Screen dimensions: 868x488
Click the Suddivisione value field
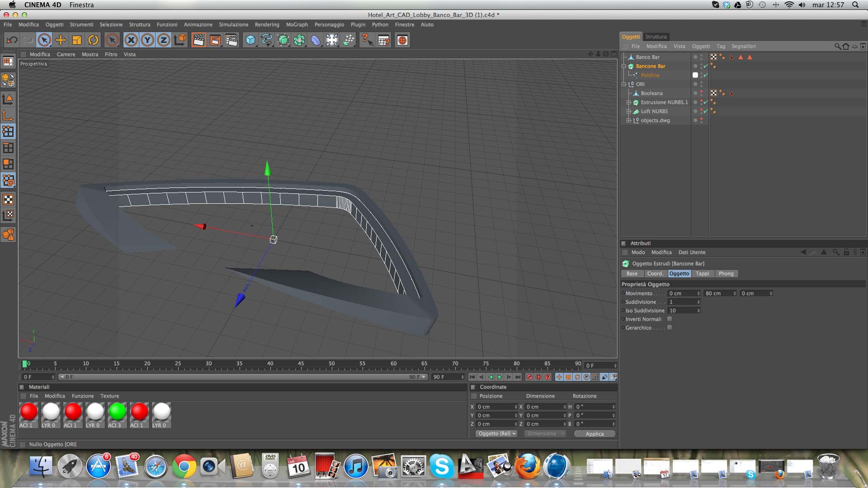pos(683,302)
